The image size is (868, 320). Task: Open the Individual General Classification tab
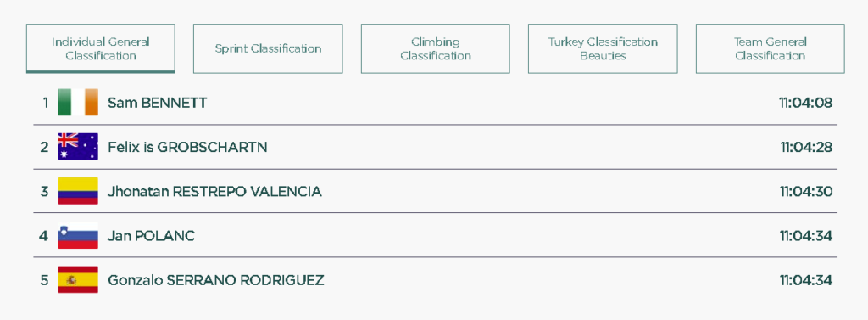[x=101, y=48]
